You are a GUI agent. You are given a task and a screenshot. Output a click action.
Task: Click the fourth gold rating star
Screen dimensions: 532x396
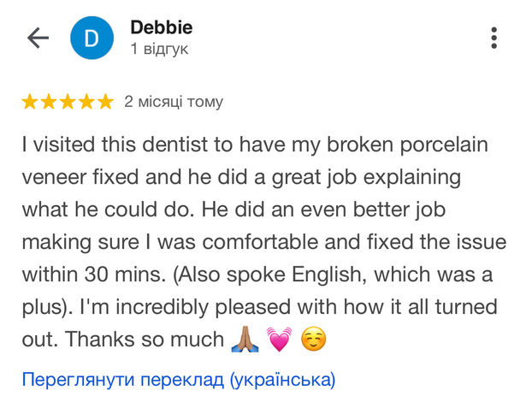coord(87,102)
